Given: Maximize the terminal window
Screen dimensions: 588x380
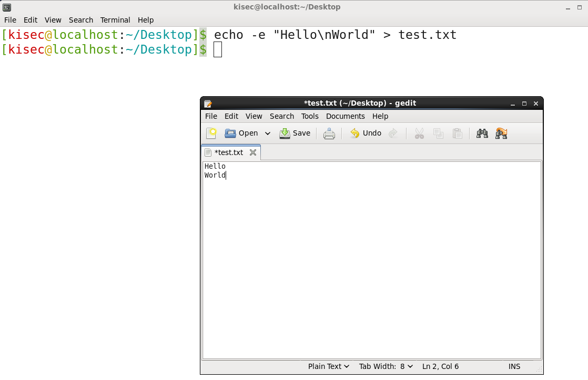Looking at the screenshot, I should point(580,7).
